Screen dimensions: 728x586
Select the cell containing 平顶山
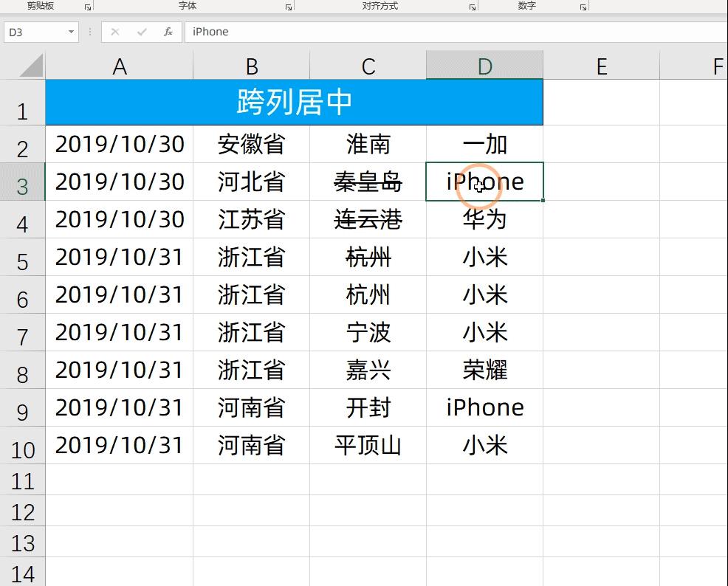[367, 445]
